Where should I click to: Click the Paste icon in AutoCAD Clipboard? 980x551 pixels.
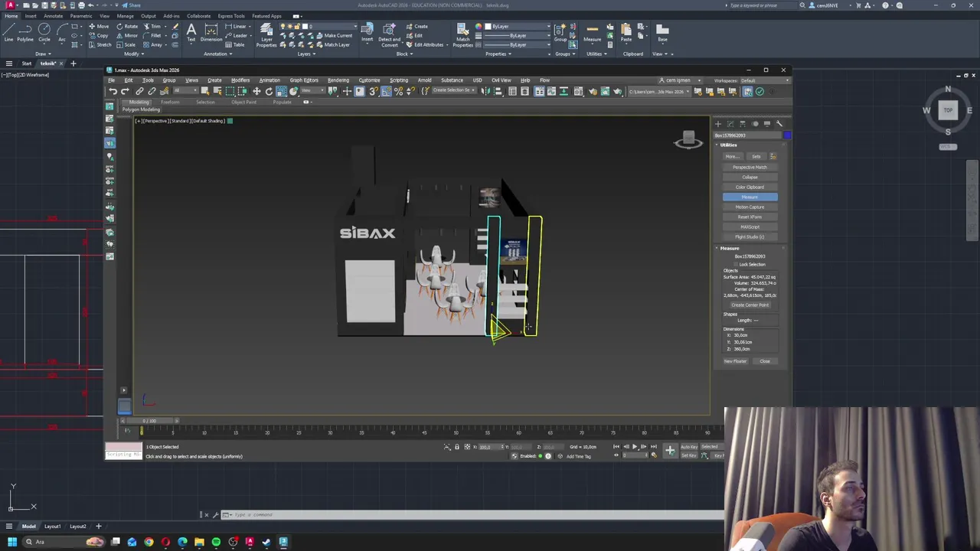tap(626, 32)
